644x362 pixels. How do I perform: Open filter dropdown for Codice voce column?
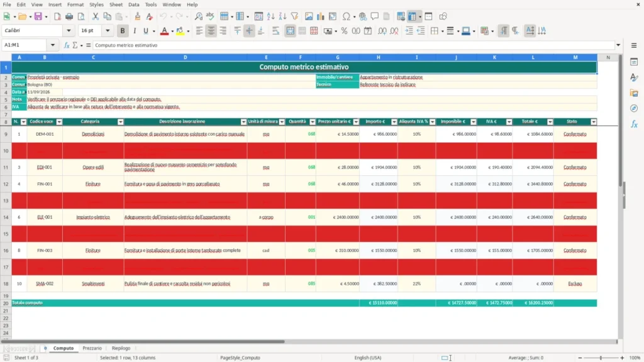tap(59, 122)
